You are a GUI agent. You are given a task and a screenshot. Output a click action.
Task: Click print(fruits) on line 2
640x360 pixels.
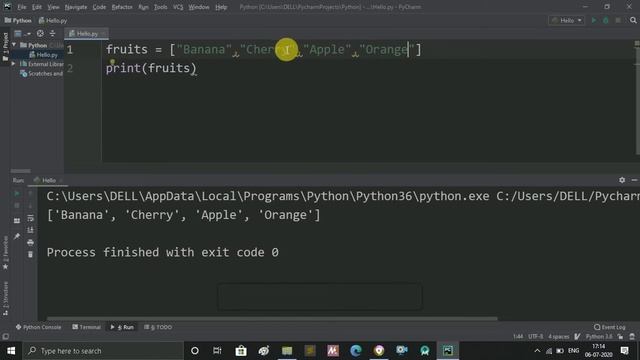(x=151, y=68)
